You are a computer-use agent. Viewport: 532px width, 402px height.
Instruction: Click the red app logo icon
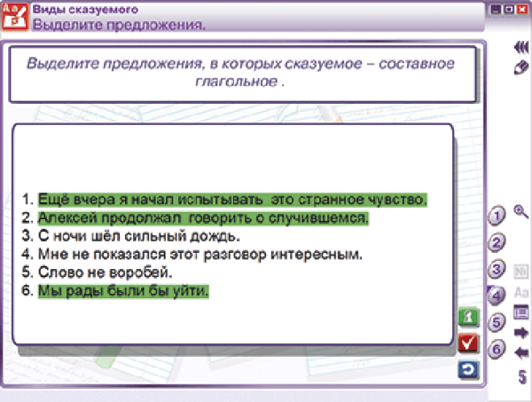(x=15, y=17)
